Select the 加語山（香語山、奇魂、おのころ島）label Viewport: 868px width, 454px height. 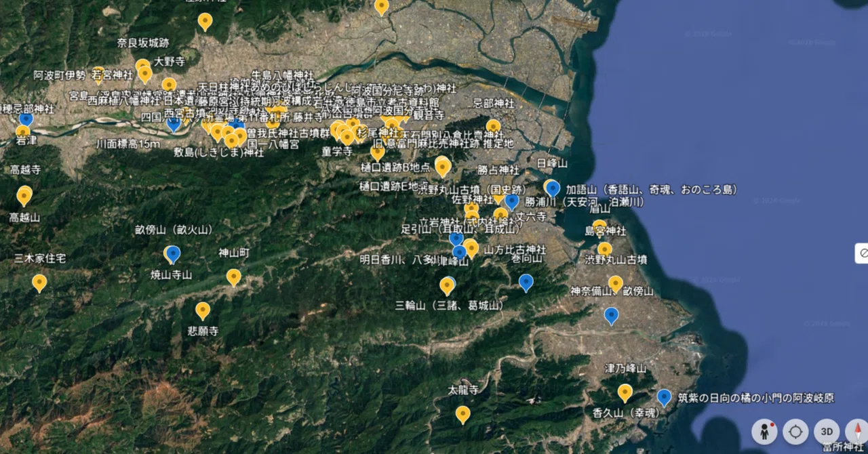[652, 189]
